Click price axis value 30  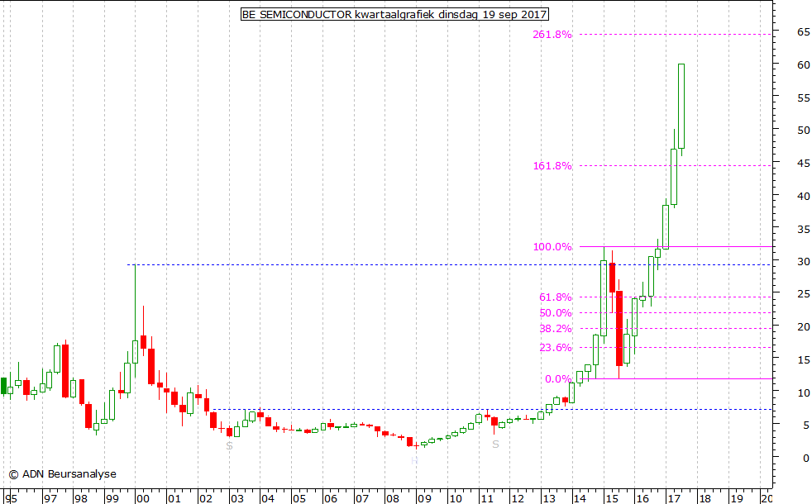click(803, 262)
